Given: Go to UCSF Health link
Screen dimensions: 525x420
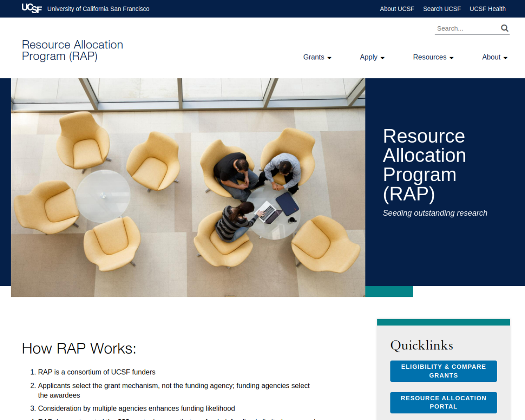Looking at the screenshot, I should tap(487, 9).
